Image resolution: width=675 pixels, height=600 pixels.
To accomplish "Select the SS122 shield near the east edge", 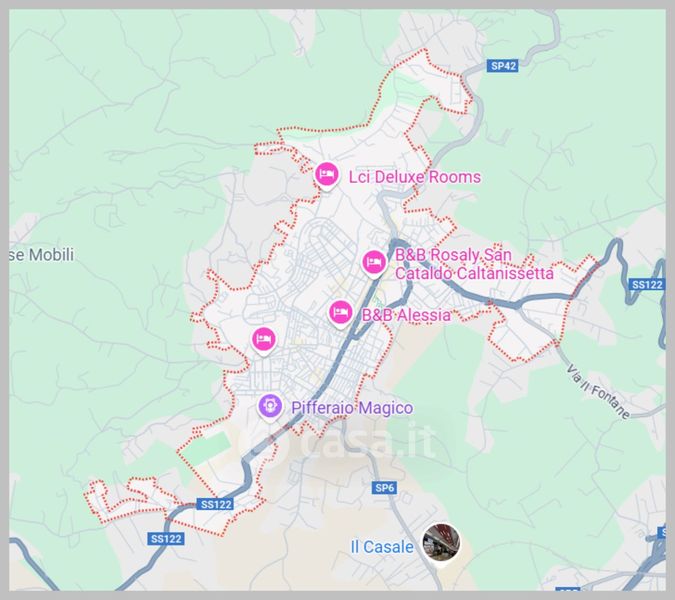I will point(647,285).
